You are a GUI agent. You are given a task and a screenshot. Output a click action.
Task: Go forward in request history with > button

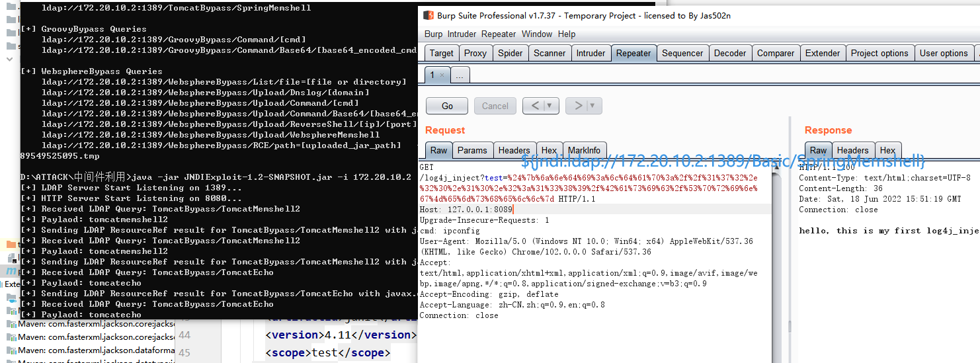[577, 106]
